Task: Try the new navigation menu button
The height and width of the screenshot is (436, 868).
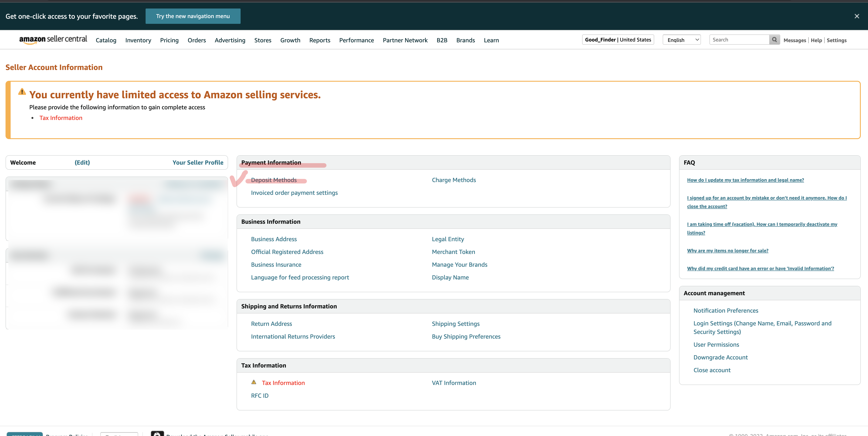Action: pyautogui.click(x=193, y=16)
